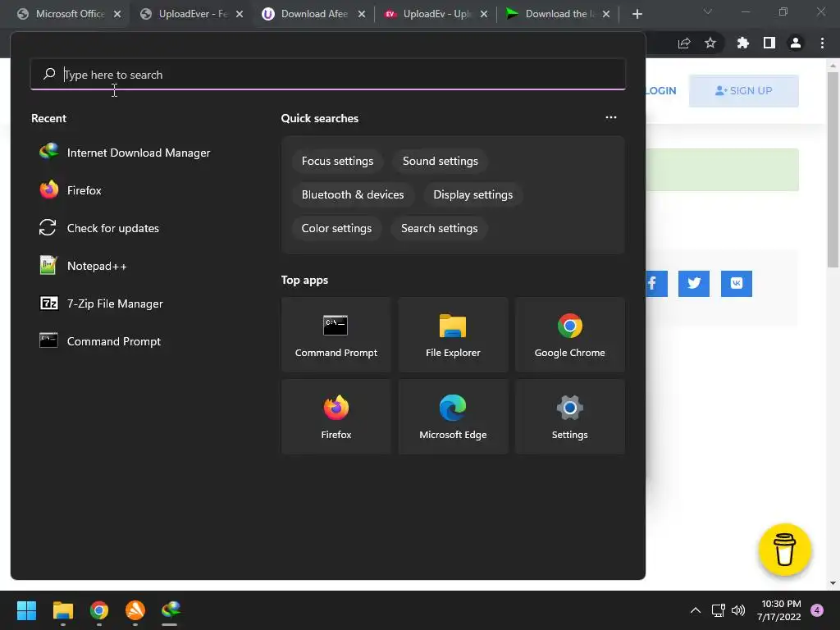840x630 pixels.
Task: Open Microsoft Edge tile in Top apps
Action: [453, 417]
